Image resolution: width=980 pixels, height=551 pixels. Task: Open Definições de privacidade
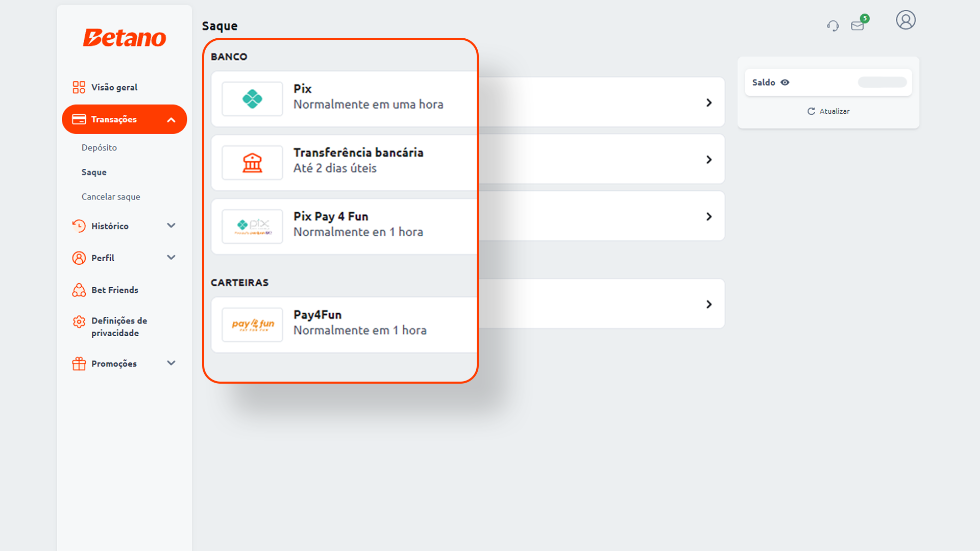coord(118,327)
